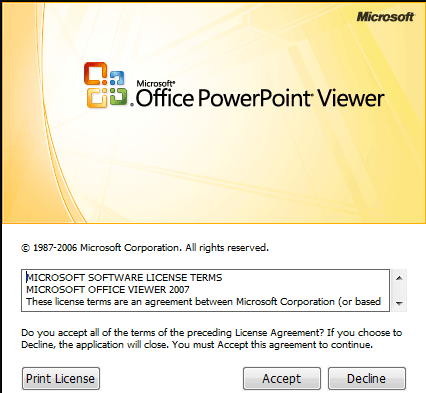Click the blue square in Office logo

point(117,78)
